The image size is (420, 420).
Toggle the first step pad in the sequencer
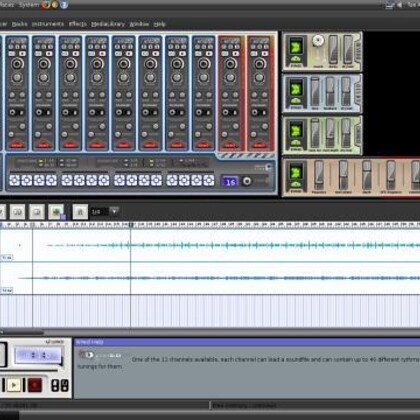15,180
